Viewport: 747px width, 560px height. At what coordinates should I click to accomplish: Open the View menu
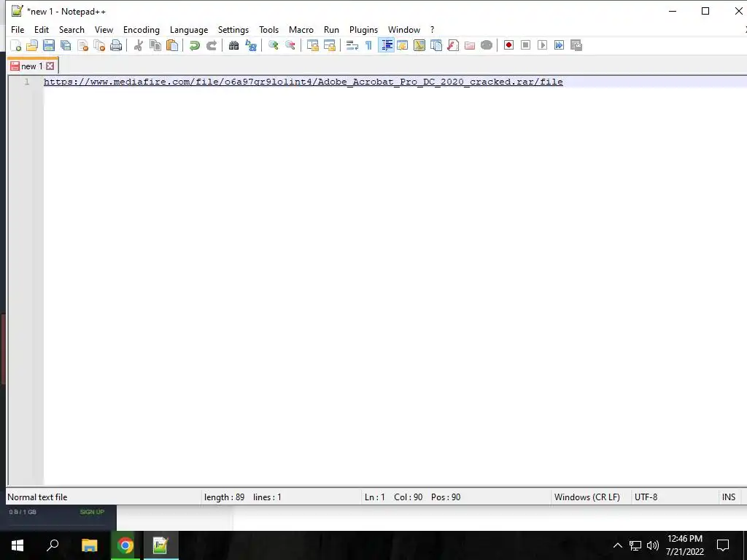(104, 29)
